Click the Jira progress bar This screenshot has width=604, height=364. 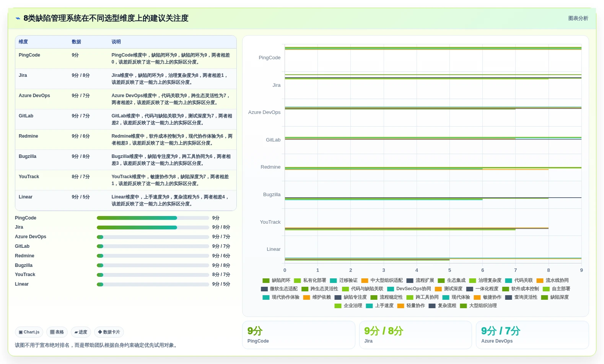click(153, 227)
